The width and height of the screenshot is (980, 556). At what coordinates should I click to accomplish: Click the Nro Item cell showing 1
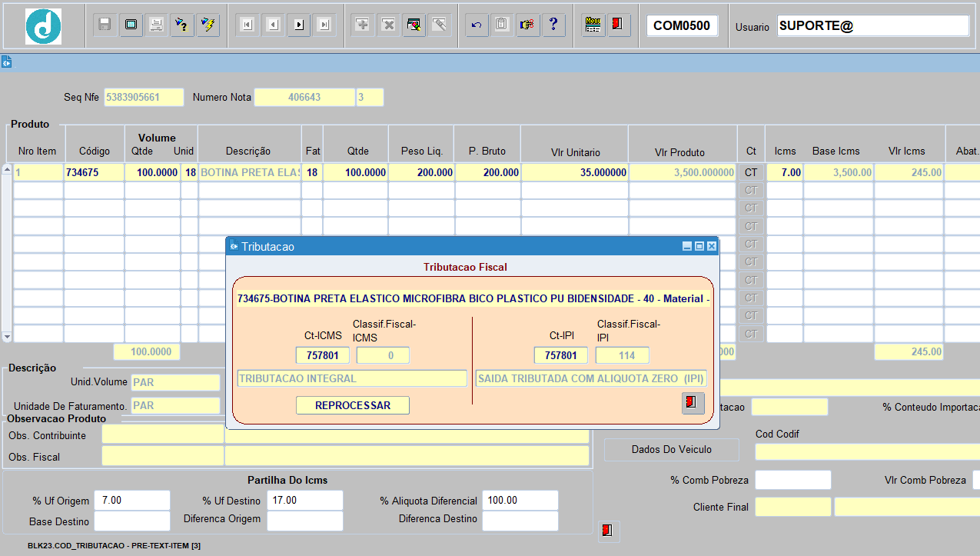tap(38, 172)
